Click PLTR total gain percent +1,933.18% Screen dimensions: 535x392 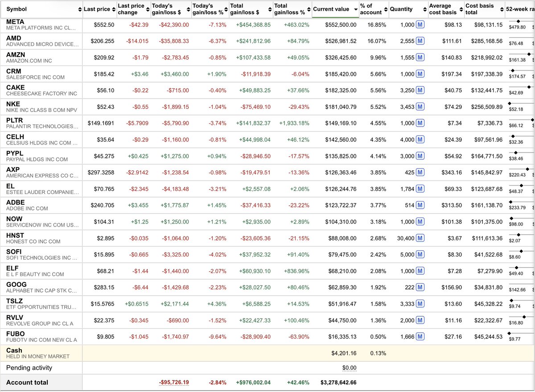tap(294, 124)
